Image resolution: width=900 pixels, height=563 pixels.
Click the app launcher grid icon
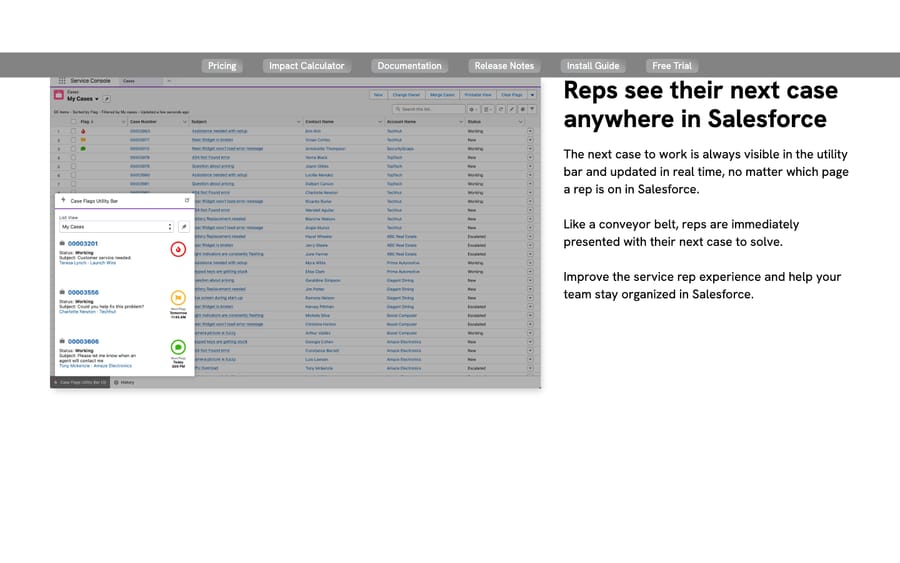(x=62, y=81)
